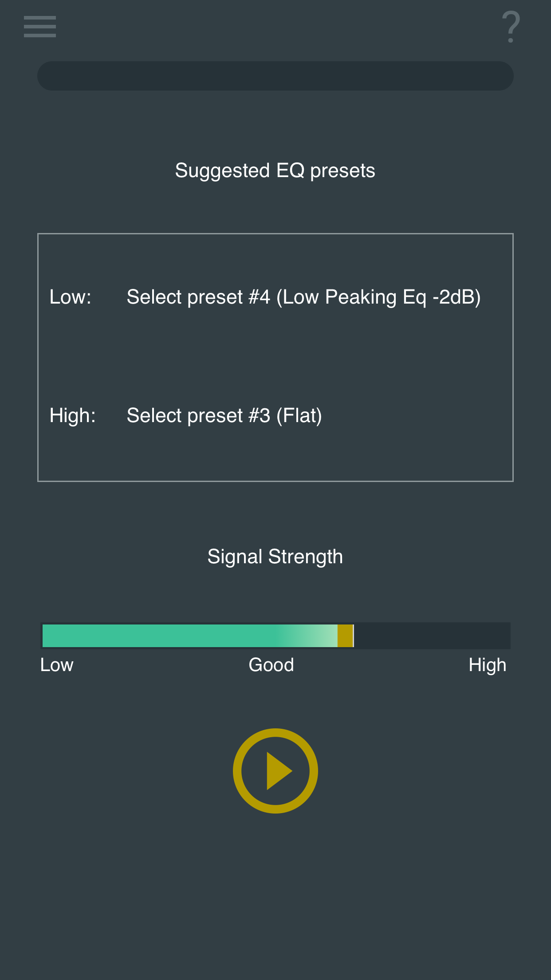Click the 'Suggested EQ presets' heading
The width and height of the screenshot is (551, 980).
tap(275, 170)
